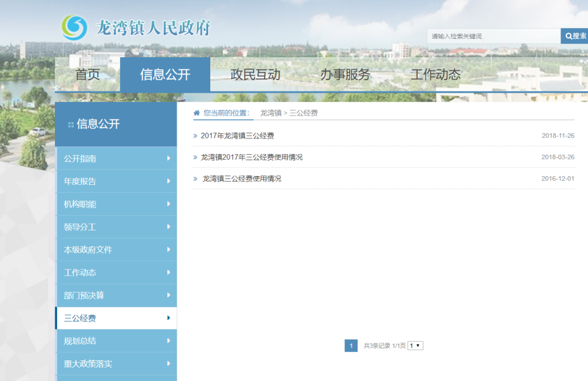Image resolution: width=588 pixels, height=381 pixels.
Task: Click the arrow icon next to 年度报告
Action: pos(169,181)
